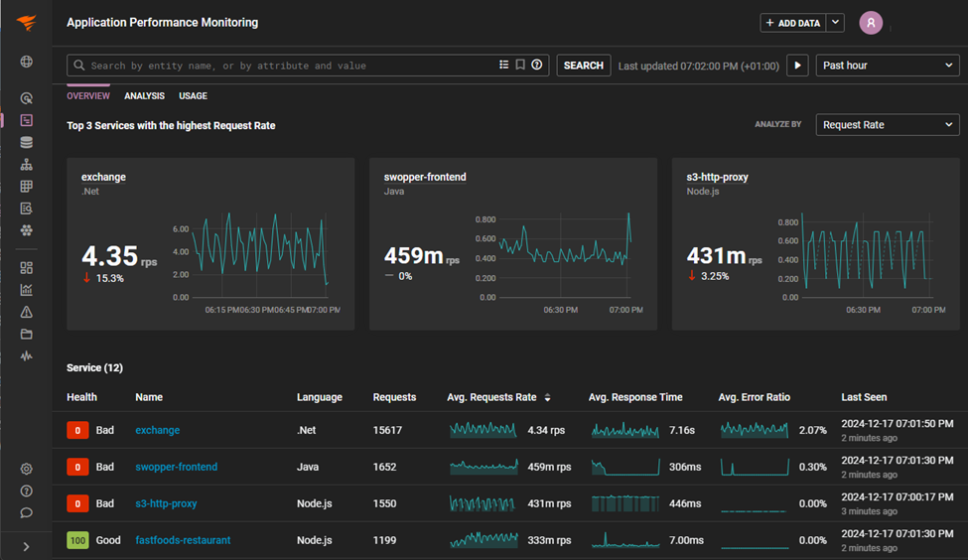Open the Past hour time range dropdown
The image size is (968, 560).
(888, 66)
